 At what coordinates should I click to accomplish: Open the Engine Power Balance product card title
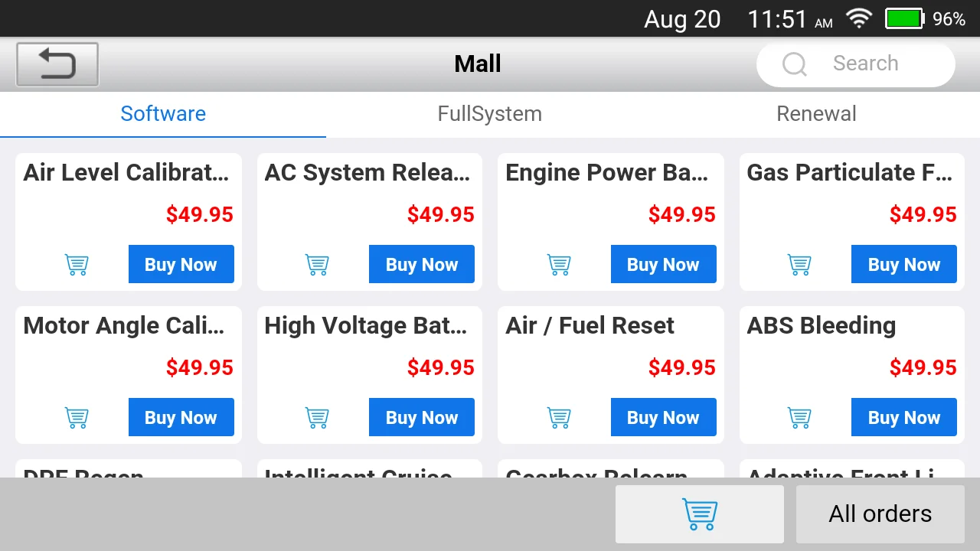(x=606, y=173)
